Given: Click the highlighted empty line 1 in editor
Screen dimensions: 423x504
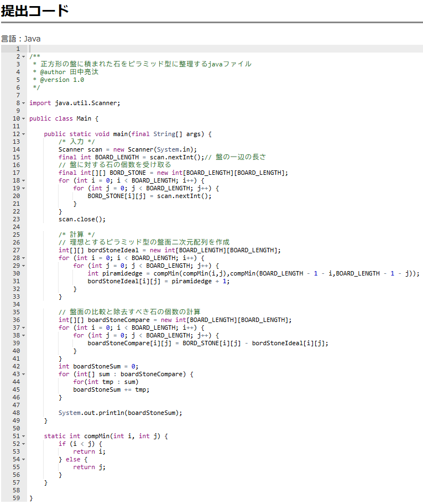Looking at the screenshot, I should click(x=221, y=49).
